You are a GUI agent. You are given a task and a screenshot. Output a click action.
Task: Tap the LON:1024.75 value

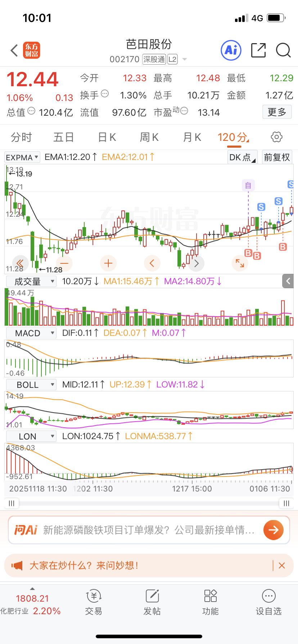click(91, 436)
